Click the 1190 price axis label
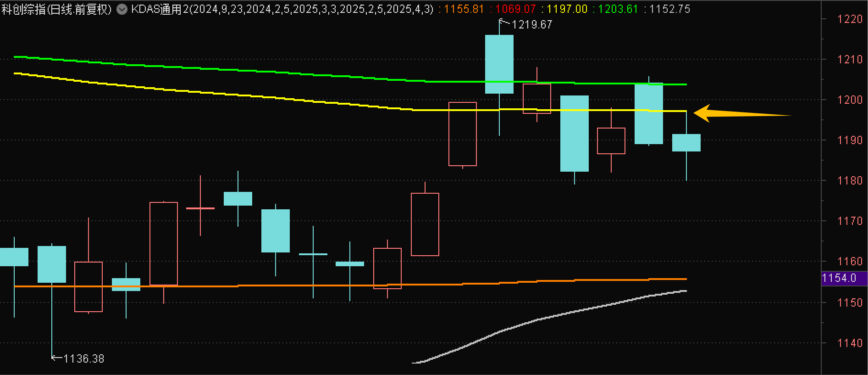This screenshot has height=375, width=868. (850, 140)
